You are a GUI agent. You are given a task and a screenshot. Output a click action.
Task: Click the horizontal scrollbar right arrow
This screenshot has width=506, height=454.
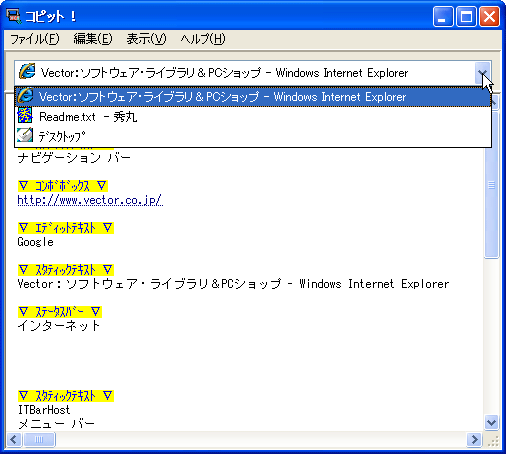point(474,439)
